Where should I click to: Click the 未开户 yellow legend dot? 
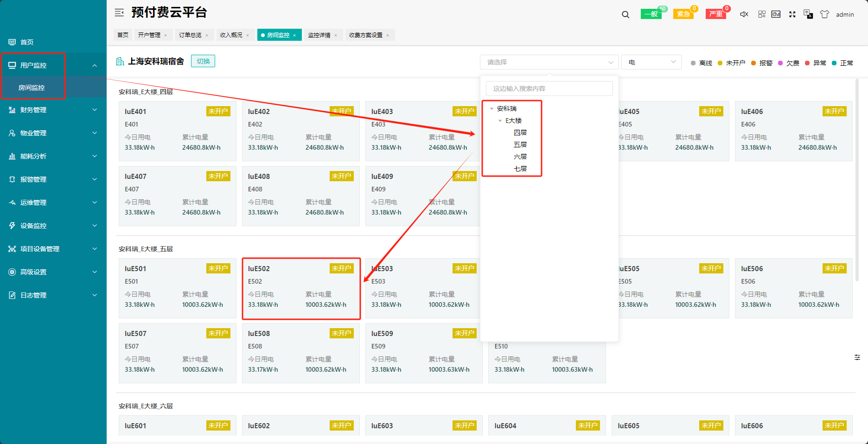(x=720, y=63)
